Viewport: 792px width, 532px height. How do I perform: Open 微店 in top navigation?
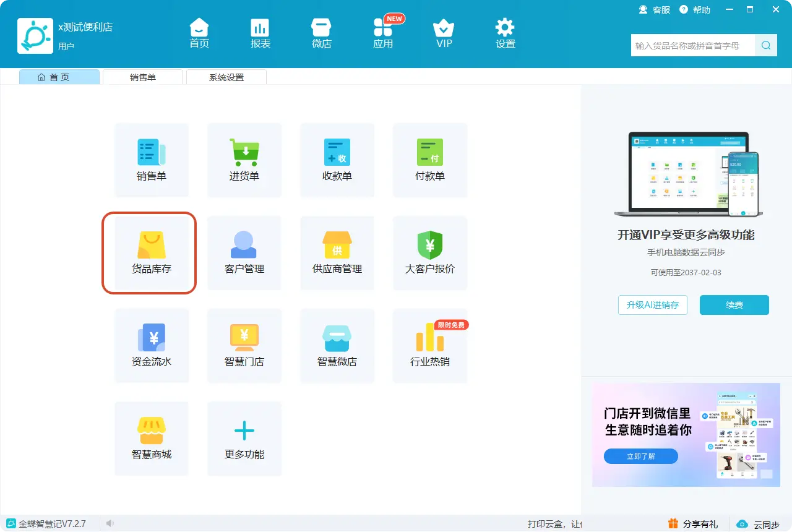pyautogui.click(x=322, y=33)
